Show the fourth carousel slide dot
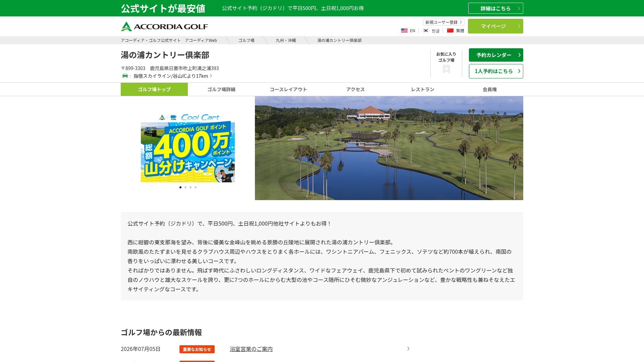 pyautogui.click(x=196, y=187)
